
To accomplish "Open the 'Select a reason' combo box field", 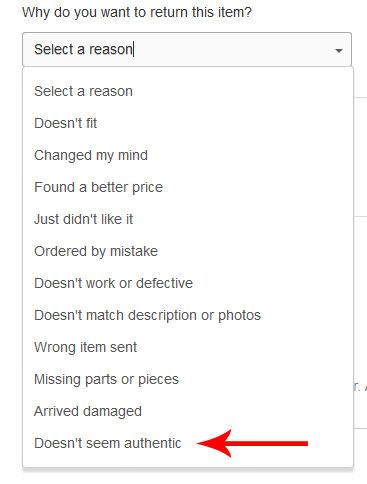I will (x=187, y=49).
